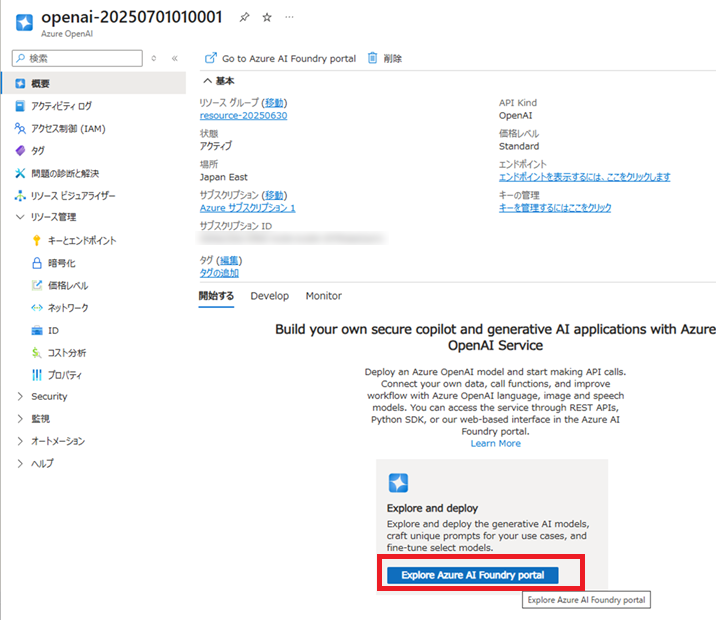Click the 概要 overview icon
This screenshot has width=716, height=620.
click(20, 84)
